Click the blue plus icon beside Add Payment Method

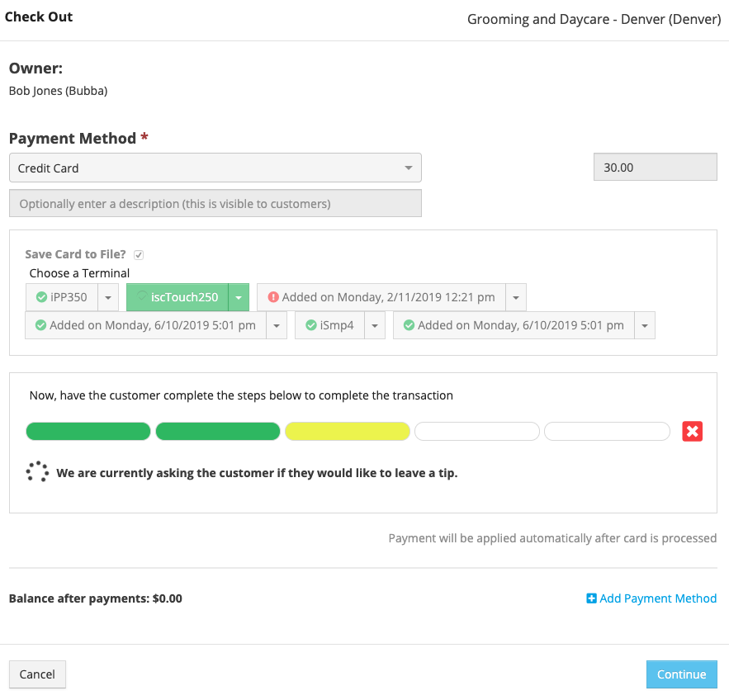[591, 598]
